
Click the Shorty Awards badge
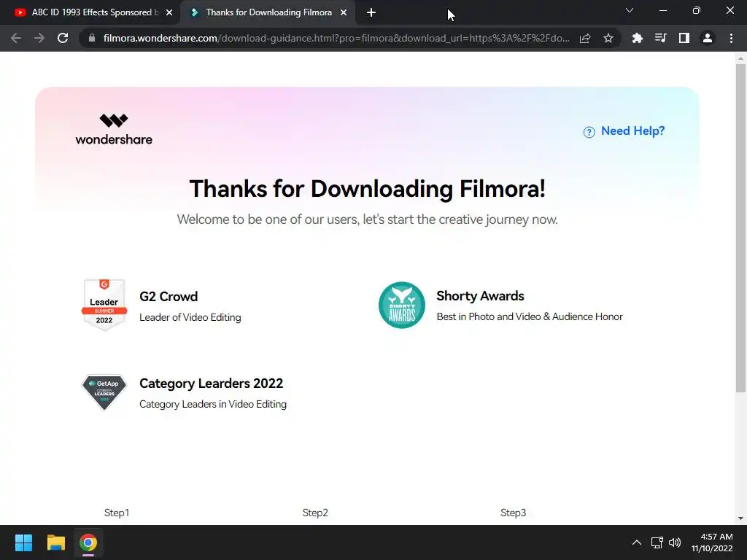(x=402, y=305)
